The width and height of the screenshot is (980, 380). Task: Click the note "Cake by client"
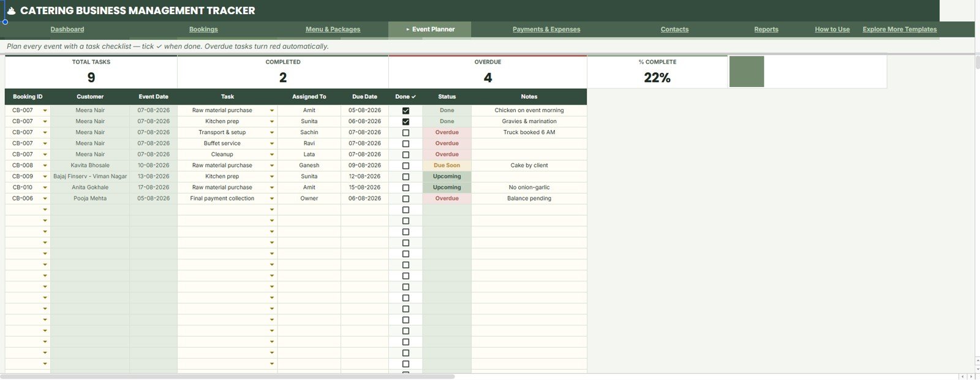click(529, 165)
